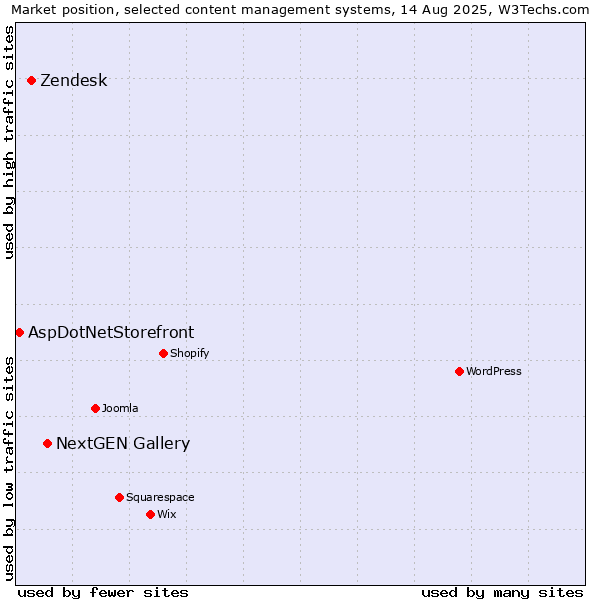This screenshot has height=600, width=600.
Task: Select the Shopify label
Action: [190, 353]
